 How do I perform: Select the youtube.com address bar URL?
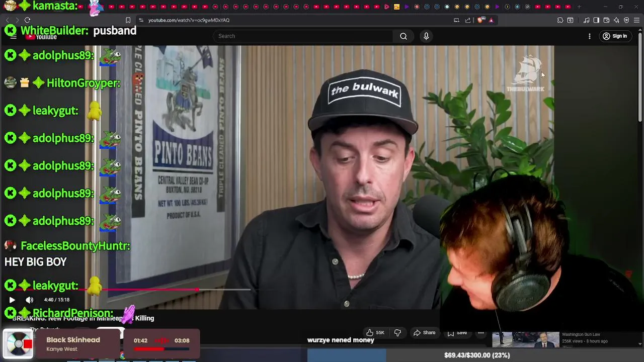click(x=189, y=20)
